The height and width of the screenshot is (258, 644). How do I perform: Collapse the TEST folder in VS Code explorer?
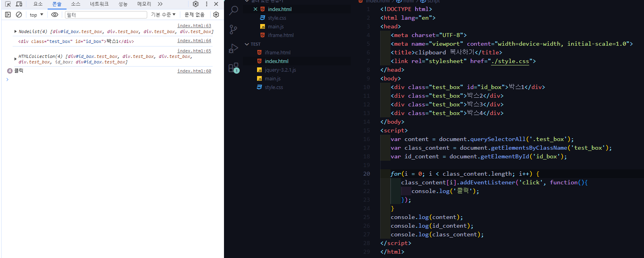pos(247,44)
